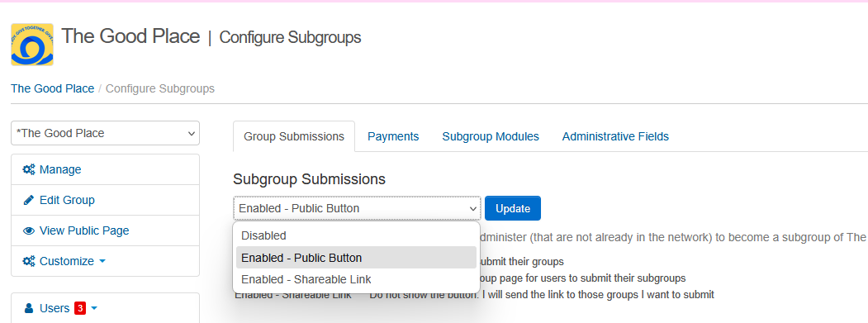
Task: Click the Configure Subgroups breadcrumb text
Action: click(160, 88)
